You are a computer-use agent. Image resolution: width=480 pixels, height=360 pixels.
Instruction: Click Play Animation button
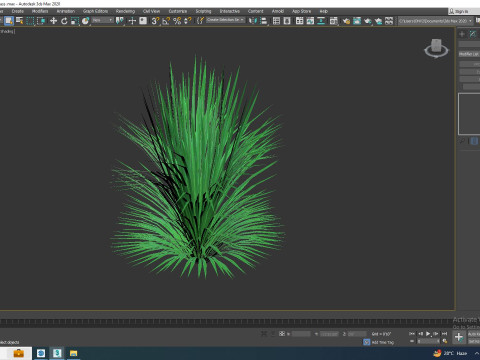coord(428,333)
